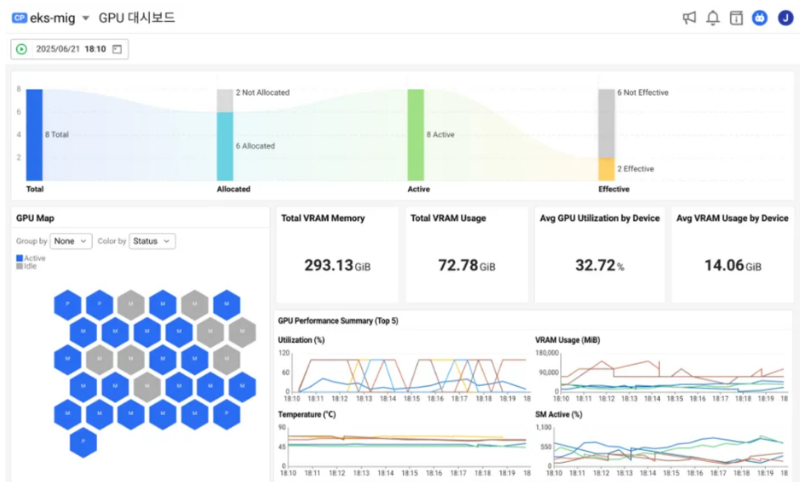Open the user profile avatar J
The height and width of the screenshot is (482, 800).
(785, 18)
